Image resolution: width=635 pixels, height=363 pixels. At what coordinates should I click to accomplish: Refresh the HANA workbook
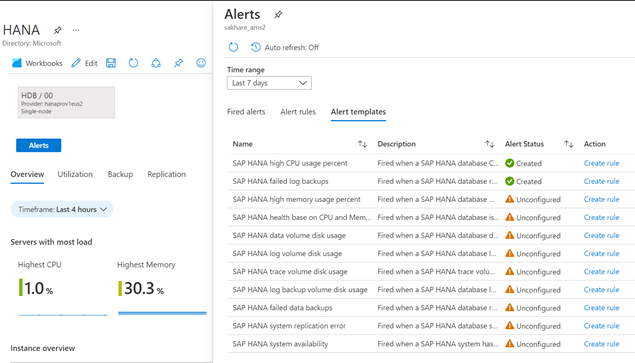click(133, 63)
